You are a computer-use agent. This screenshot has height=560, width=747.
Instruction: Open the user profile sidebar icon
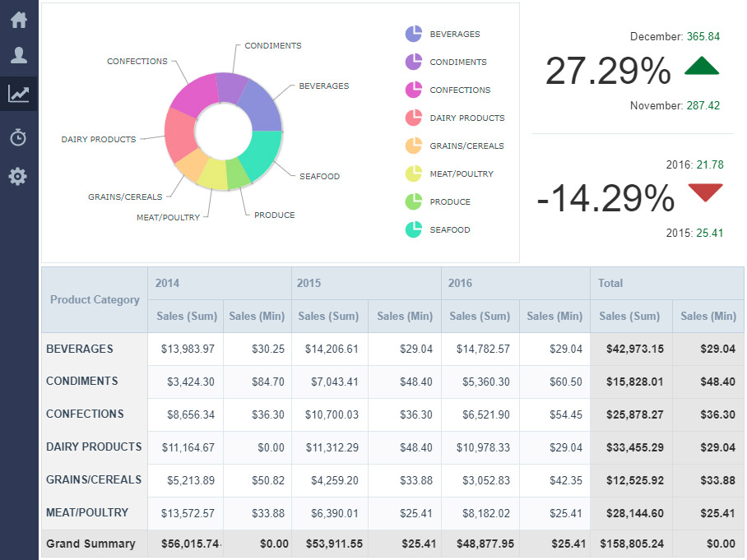click(18, 56)
